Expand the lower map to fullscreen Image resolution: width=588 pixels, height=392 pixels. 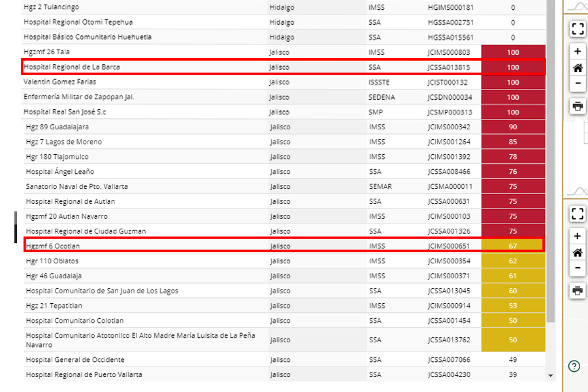pos(578,214)
